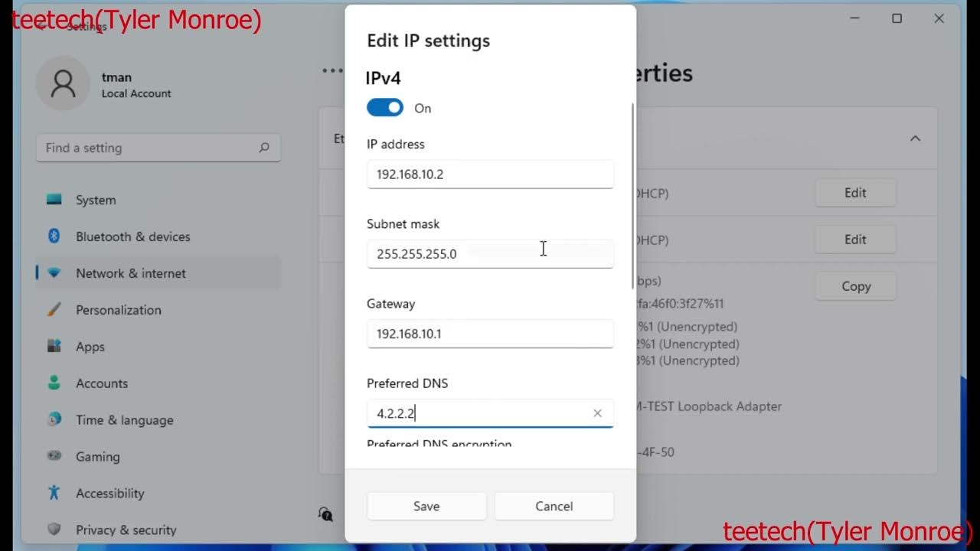Save the IP settings
The height and width of the screenshot is (551, 980).
pos(426,506)
